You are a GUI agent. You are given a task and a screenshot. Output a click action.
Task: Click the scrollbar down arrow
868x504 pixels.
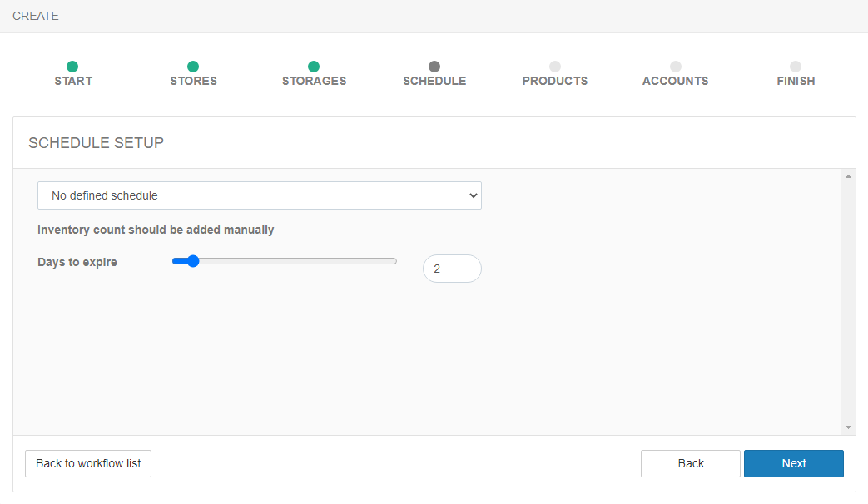tap(848, 427)
